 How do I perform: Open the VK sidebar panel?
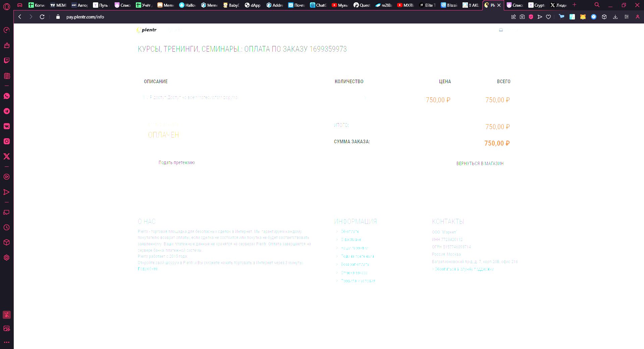(x=7, y=126)
